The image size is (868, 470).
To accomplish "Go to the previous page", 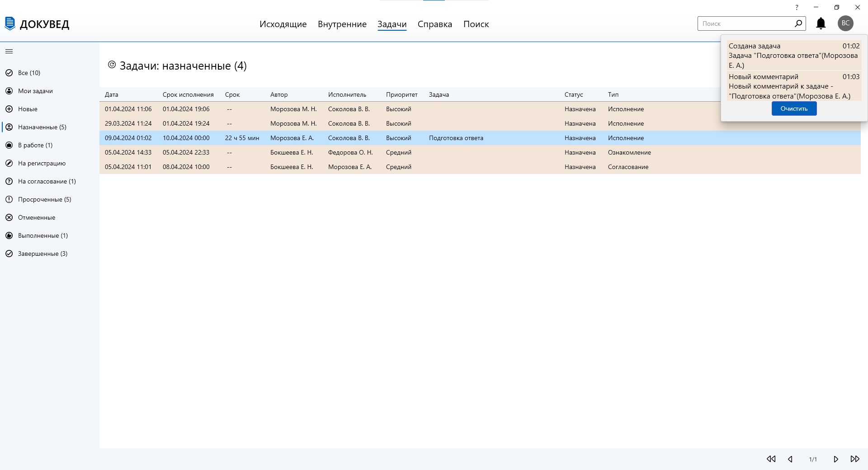I will click(x=790, y=459).
